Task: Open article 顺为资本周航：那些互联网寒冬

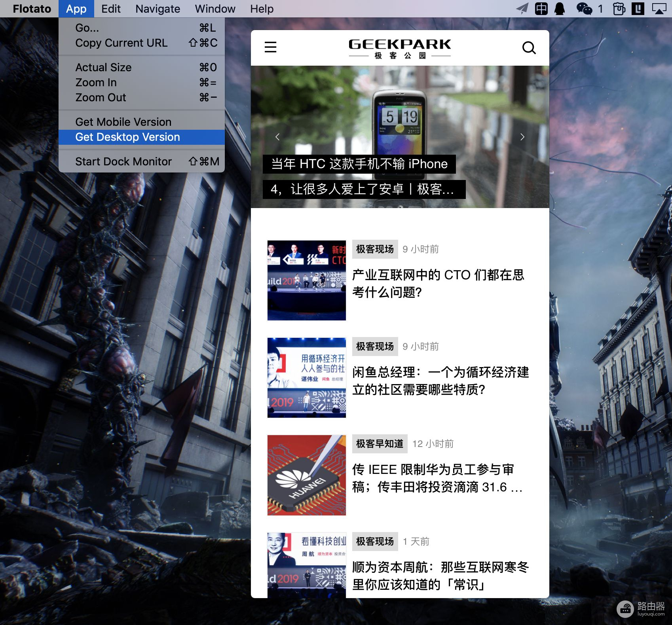Action: click(440, 576)
